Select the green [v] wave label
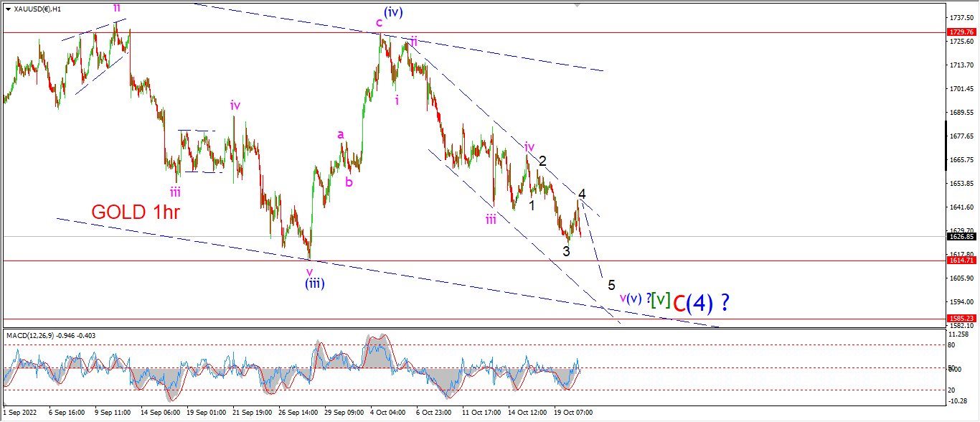Image resolution: width=980 pixels, height=422 pixels. pos(660,299)
